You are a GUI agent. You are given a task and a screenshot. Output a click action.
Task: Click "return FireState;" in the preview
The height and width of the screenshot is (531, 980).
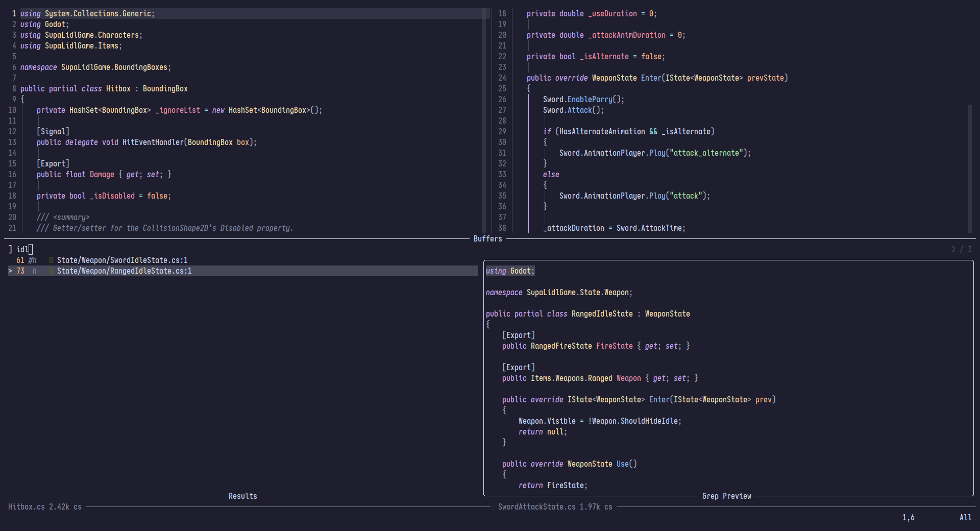(553, 486)
